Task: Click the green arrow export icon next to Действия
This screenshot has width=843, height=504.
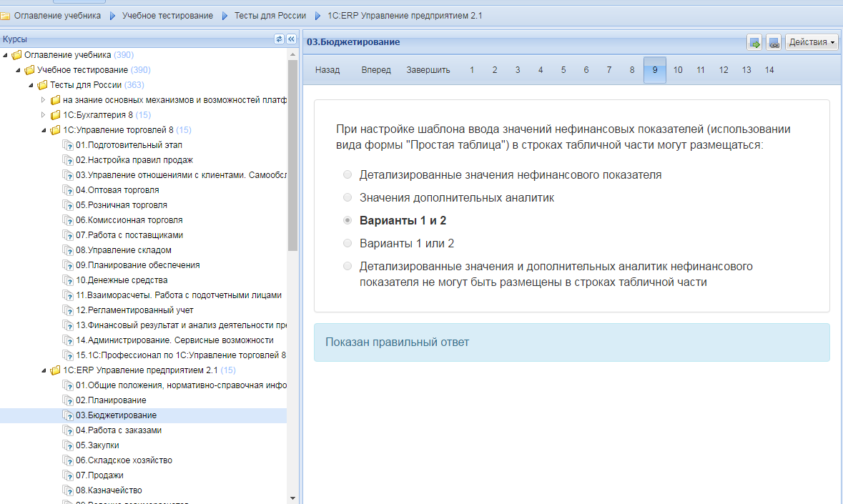Action: point(755,42)
